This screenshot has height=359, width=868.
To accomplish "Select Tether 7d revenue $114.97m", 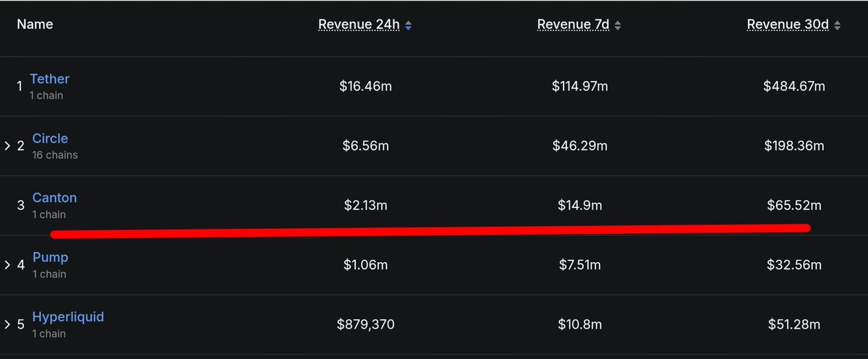I will point(579,87).
